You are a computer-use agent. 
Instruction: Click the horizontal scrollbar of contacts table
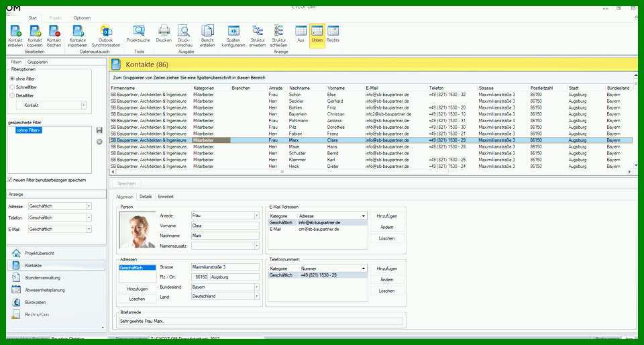coord(282,172)
